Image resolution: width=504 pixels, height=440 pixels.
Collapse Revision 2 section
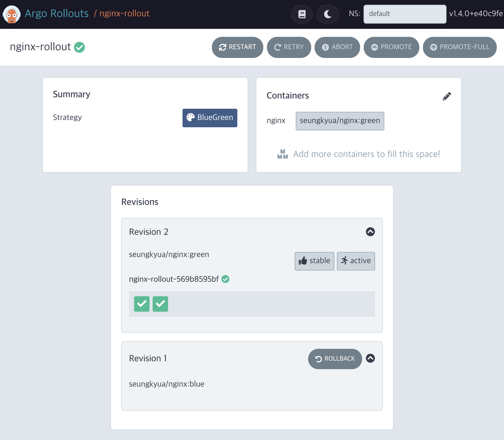click(x=370, y=232)
